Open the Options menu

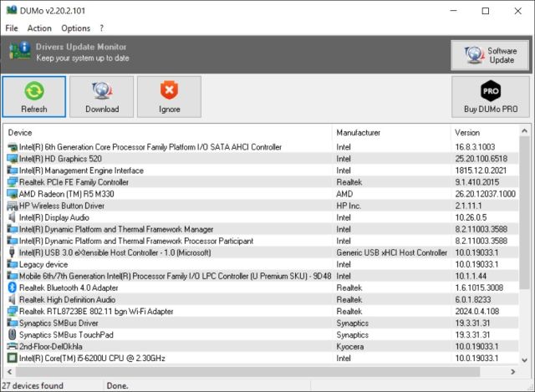coord(76,28)
